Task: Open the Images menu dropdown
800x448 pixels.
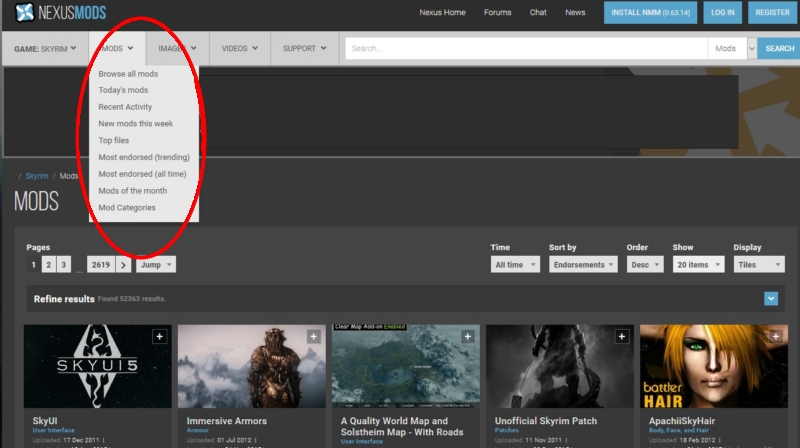Action: tap(177, 48)
